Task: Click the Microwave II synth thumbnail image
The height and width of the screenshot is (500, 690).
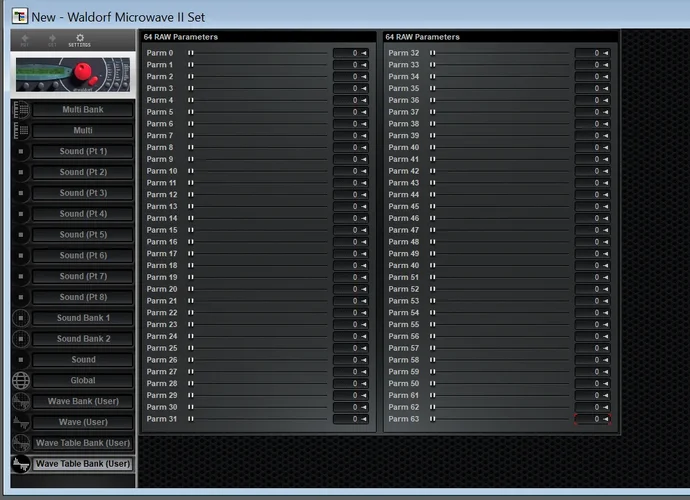Action: coord(73,75)
